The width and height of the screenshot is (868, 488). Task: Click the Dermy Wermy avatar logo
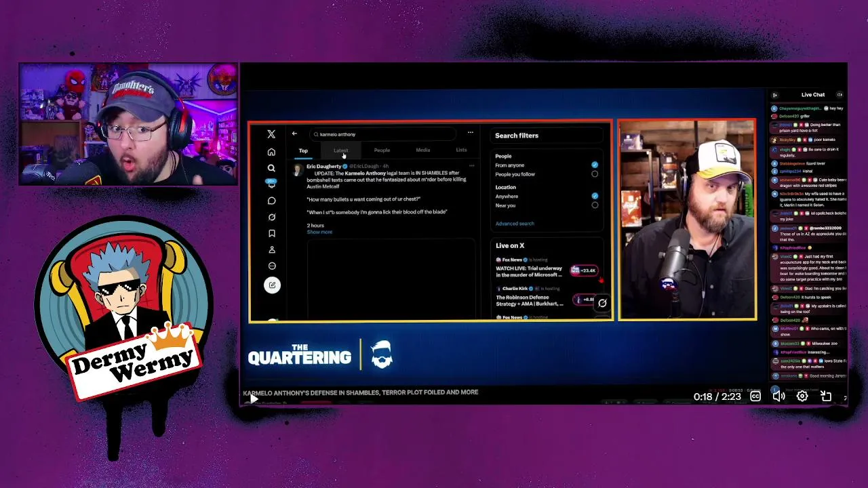point(123,309)
